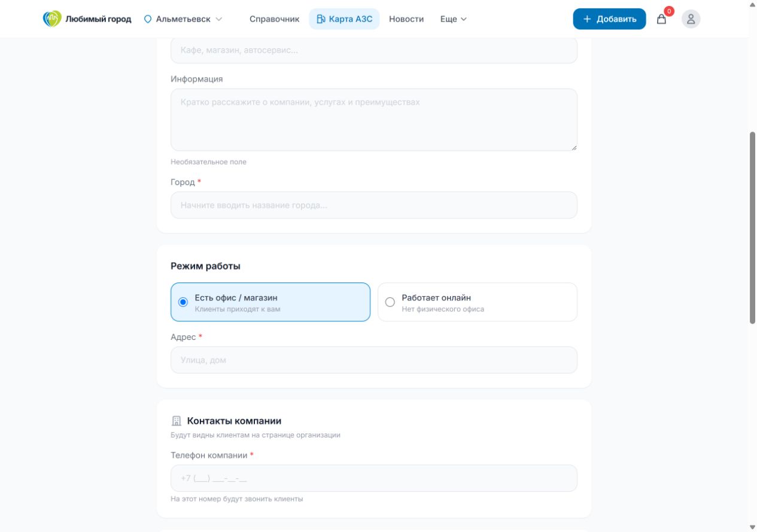This screenshot has height=532, width=757.
Task: Click the red cart counter badge
Action: (669, 11)
